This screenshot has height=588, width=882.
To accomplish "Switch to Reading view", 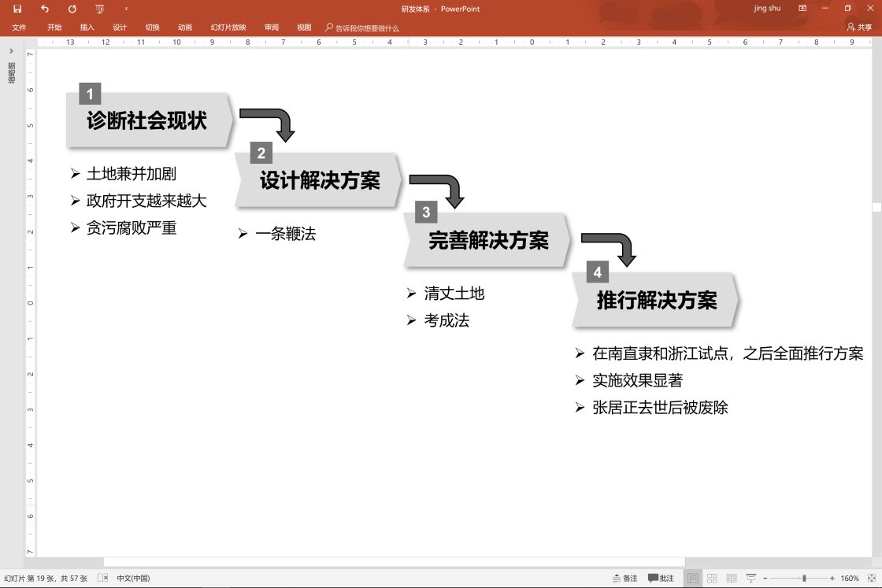I will pos(732,578).
